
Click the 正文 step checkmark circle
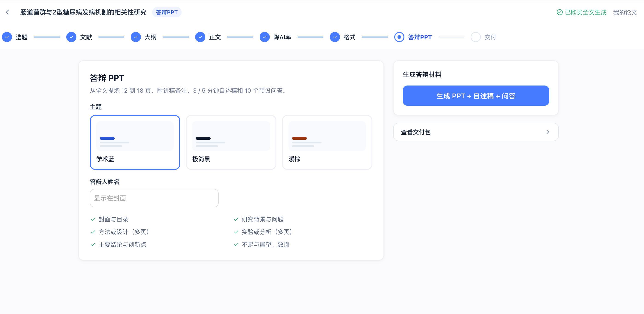[200, 37]
